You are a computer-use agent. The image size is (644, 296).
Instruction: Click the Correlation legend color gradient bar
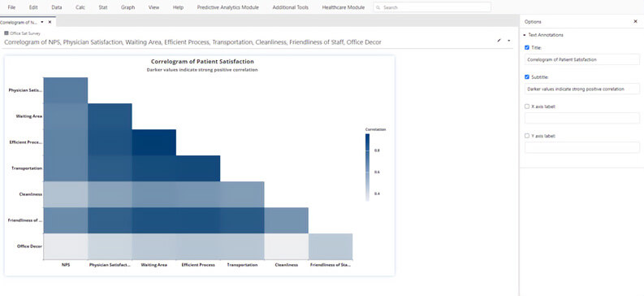[x=368, y=168]
